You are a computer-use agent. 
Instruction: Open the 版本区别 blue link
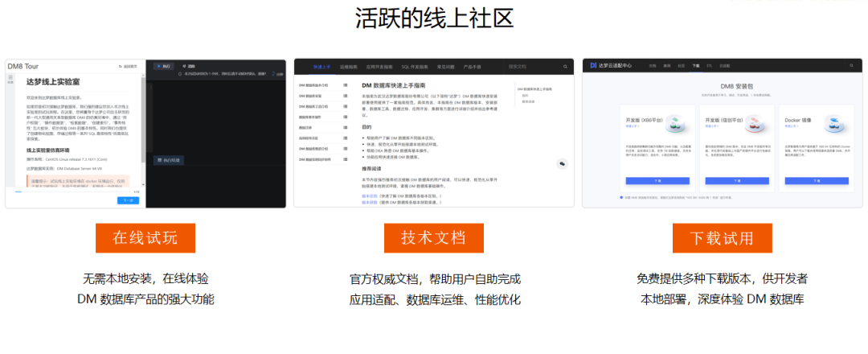point(369,196)
